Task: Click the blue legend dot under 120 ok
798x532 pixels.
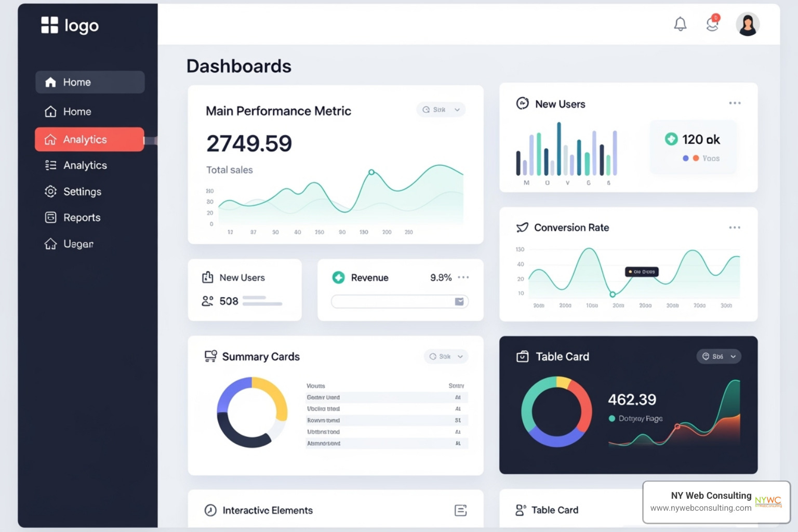Action: (686, 158)
